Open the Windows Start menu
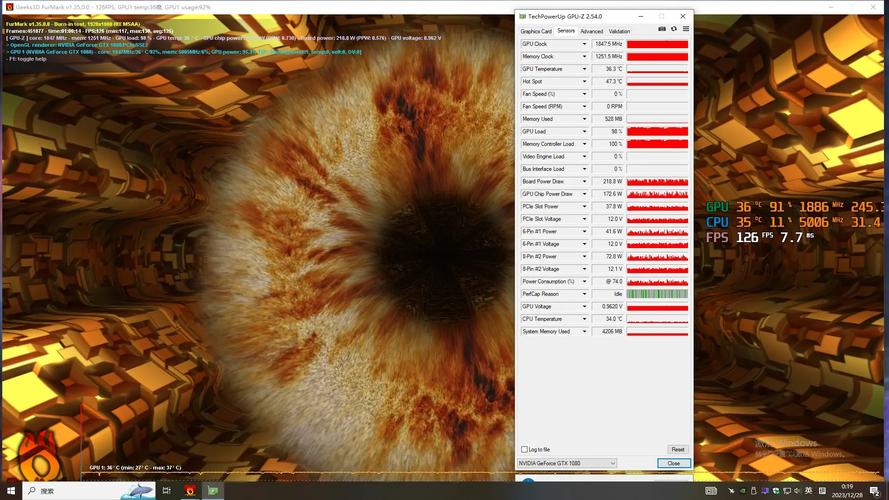889x500 pixels. [x=11, y=491]
